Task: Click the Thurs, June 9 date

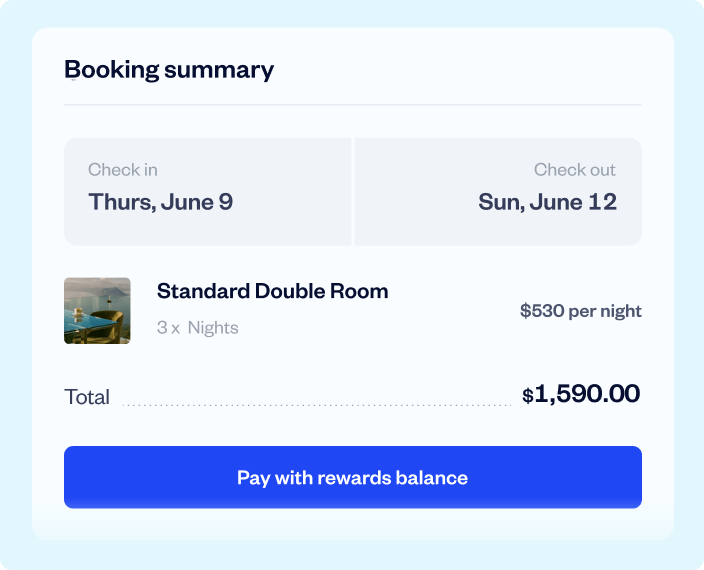Action: (x=160, y=202)
